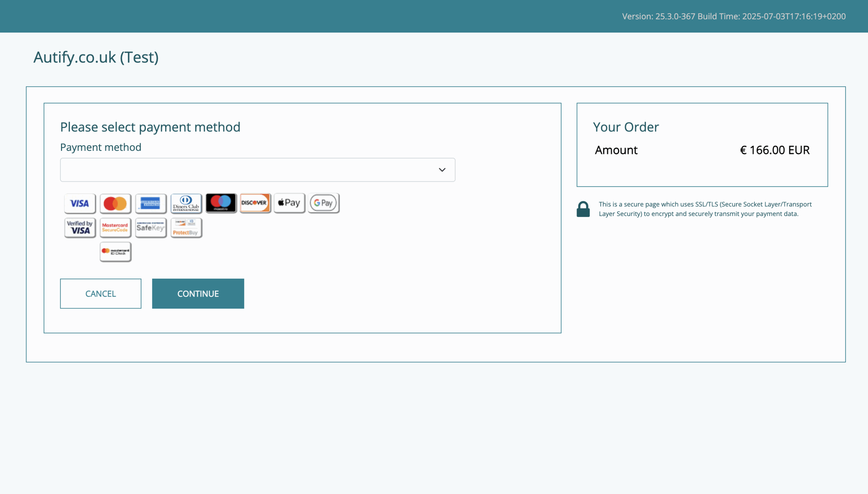This screenshot has height=494, width=868.
Task: Open the Payment method dropdown
Action: (258, 170)
